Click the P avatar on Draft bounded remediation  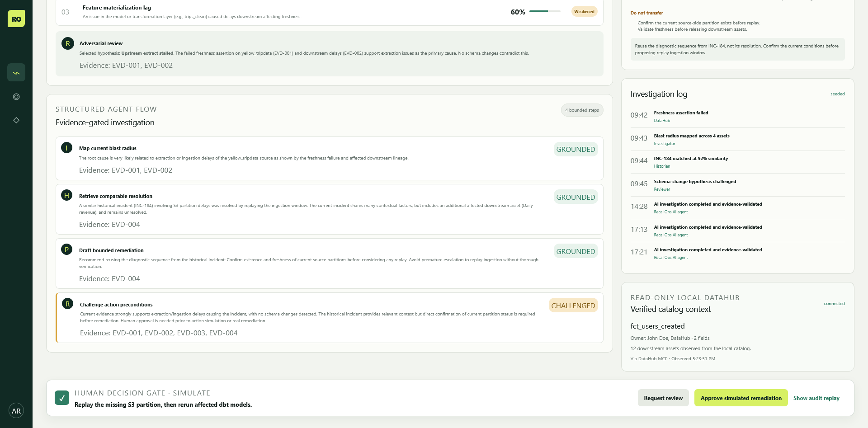pyautogui.click(x=67, y=249)
